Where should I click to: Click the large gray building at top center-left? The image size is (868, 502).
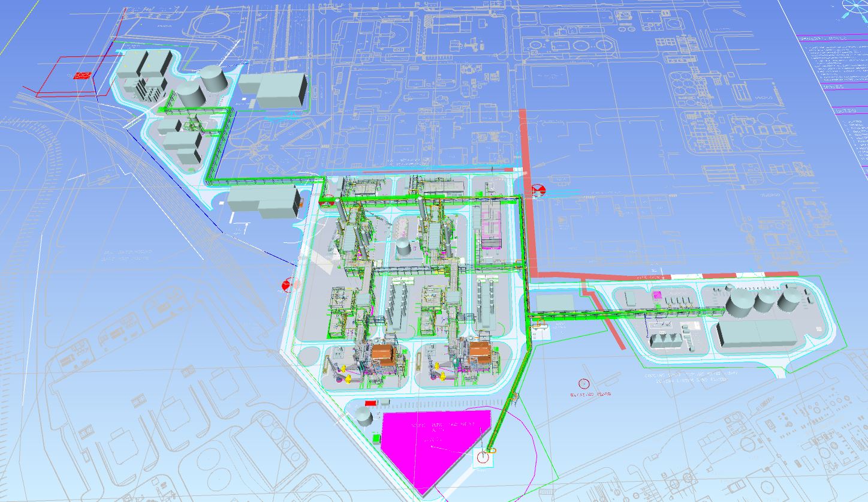point(282,91)
